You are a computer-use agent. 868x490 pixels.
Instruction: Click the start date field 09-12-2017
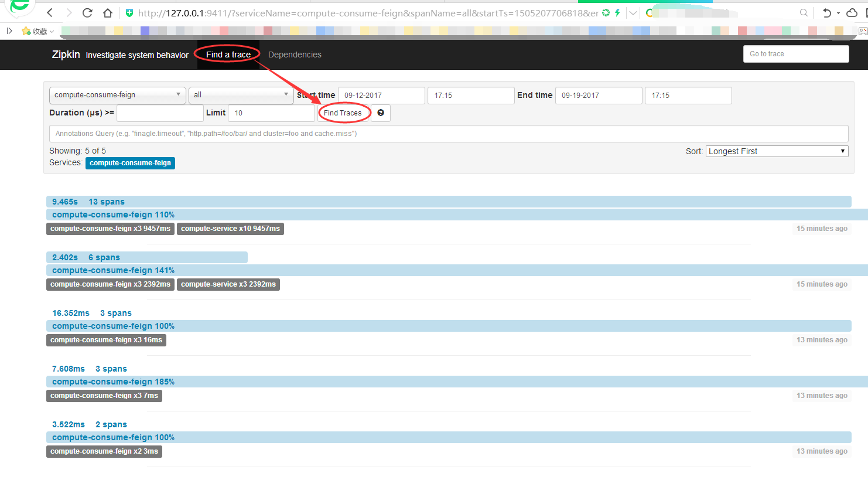click(381, 96)
